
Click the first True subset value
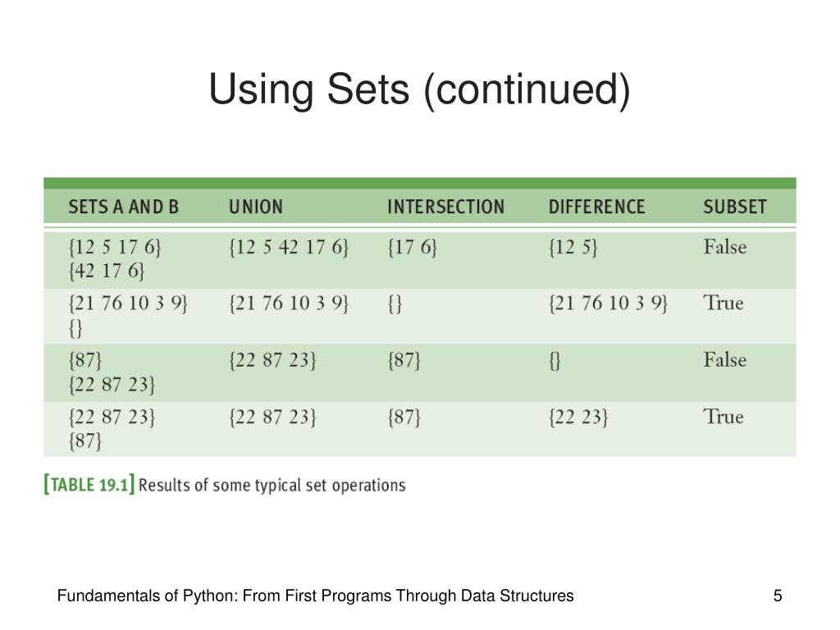click(724, 304)
